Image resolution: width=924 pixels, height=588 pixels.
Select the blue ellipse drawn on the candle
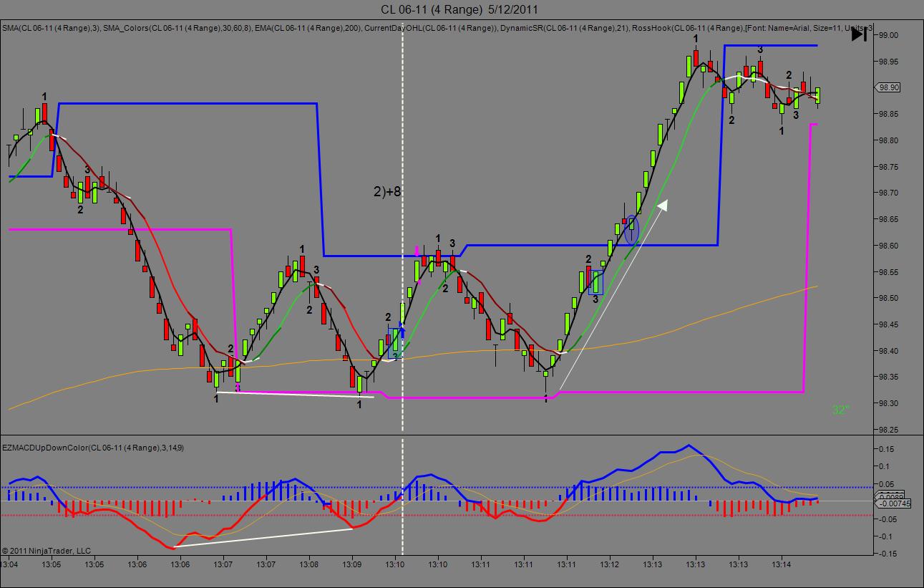coord(631,231)
